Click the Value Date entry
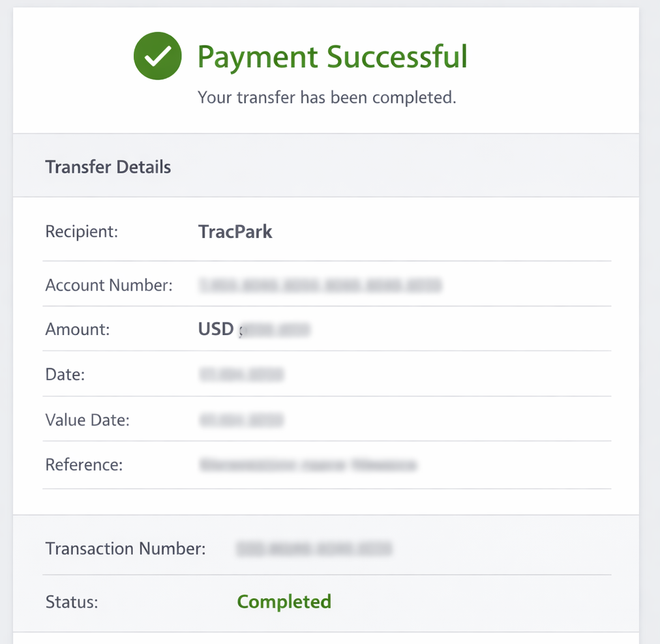 tap(241, 420)
